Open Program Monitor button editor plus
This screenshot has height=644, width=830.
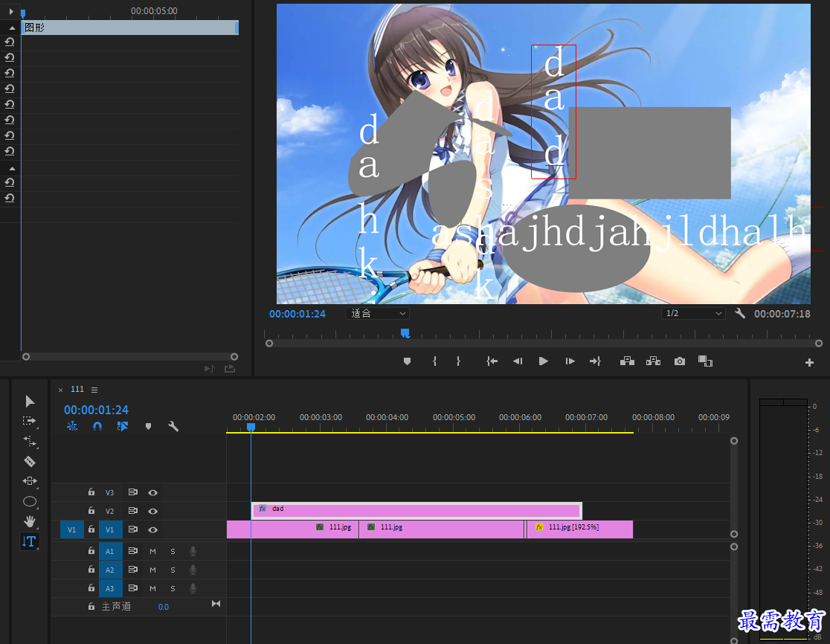(x=809, y=362)
